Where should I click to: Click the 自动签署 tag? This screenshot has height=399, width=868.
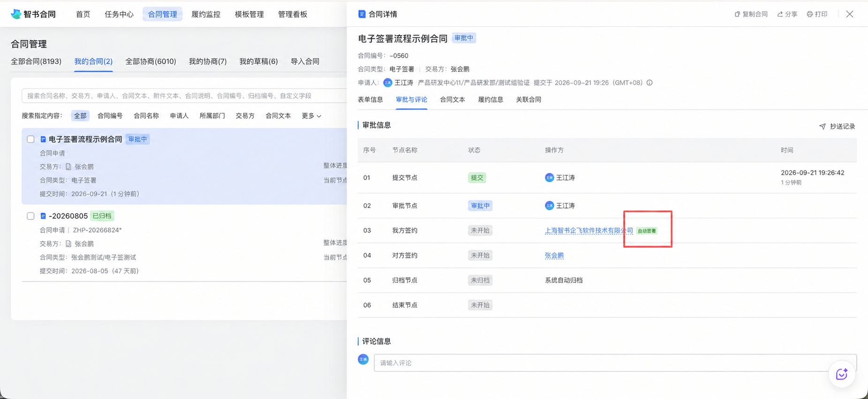pos(647,231)
